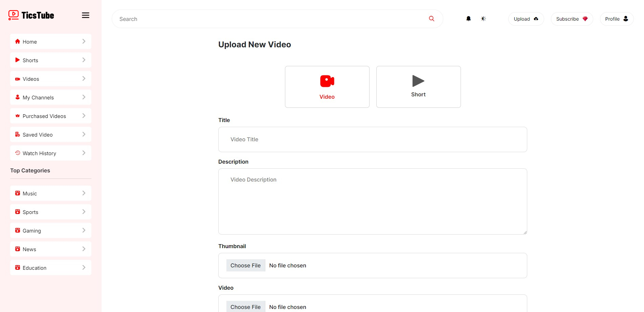This screenshot has height=312, width=644.
Task: Choose a Thumbnail file
Action: tap(245, 265)
